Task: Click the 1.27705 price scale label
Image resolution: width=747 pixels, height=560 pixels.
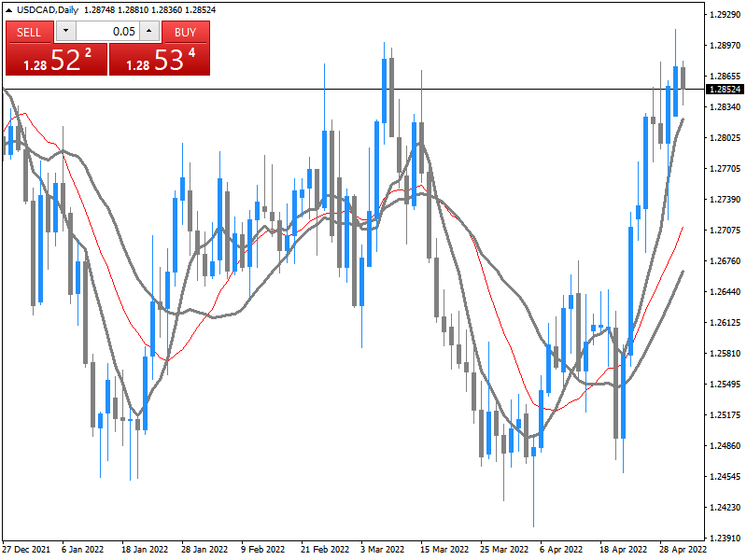Action: point(725,169)
